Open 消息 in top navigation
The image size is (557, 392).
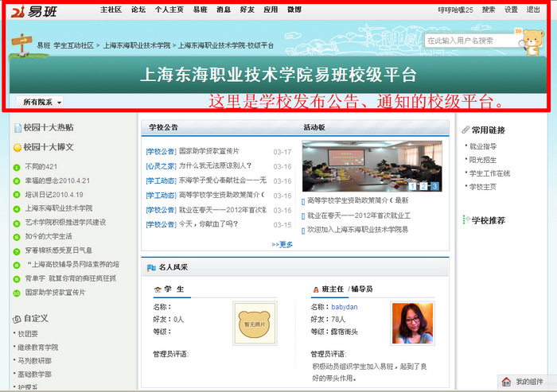224,10
